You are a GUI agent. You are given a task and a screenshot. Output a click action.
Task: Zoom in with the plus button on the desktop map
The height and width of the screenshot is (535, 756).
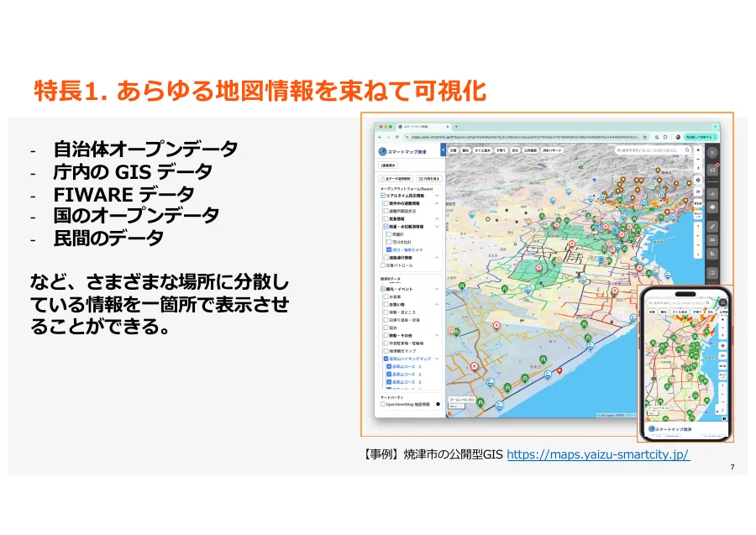[x=698, y=150]
